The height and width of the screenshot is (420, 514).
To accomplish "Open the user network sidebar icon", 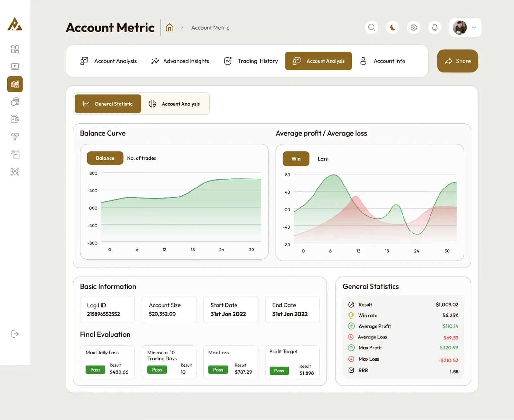I will 15,171.
